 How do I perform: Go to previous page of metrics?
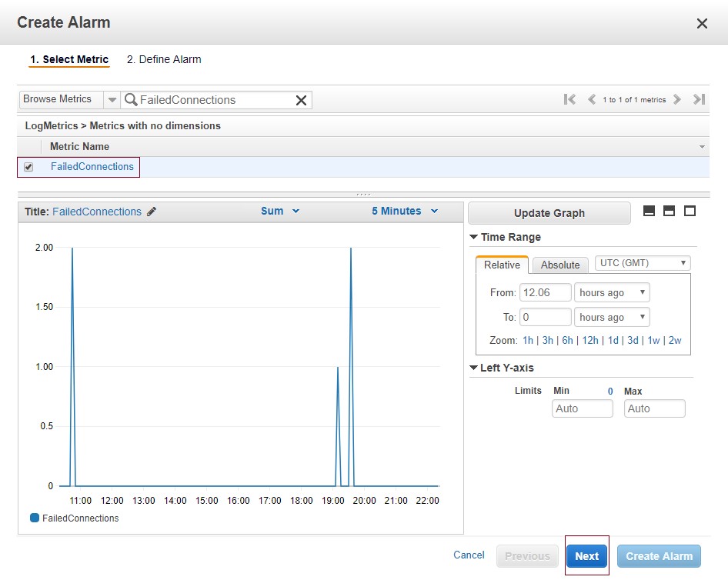[592, 99]
